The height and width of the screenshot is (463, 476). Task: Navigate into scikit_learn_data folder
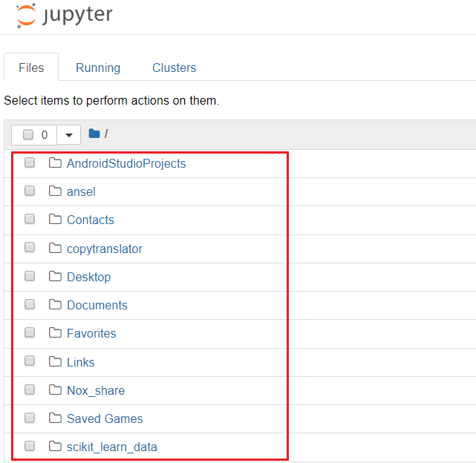click(112, 447)
